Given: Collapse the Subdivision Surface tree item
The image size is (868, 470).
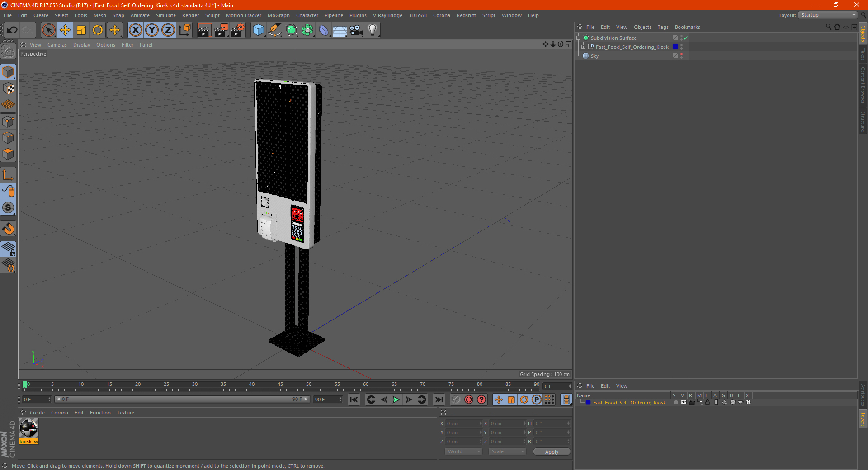Looking at the screenshot, I should pyautogui.click(x=578, y=38).
